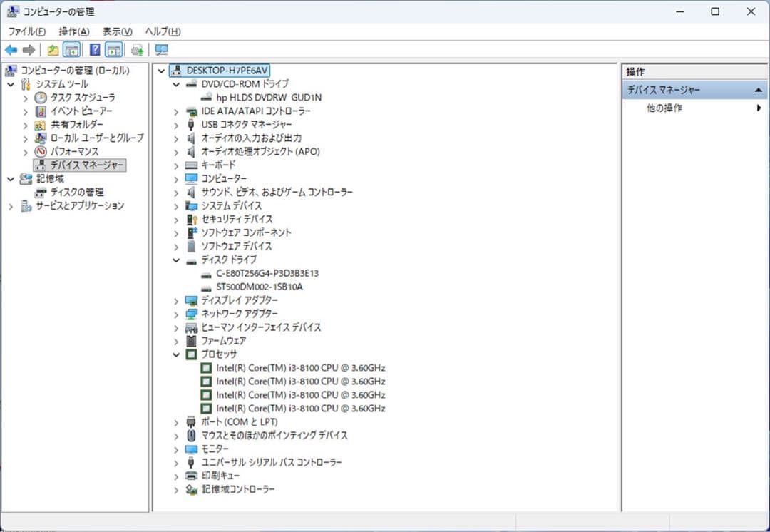Select the first Intel Core i3-8100 CPU entry
Screen dimensions: 770x532
[298, 367]
